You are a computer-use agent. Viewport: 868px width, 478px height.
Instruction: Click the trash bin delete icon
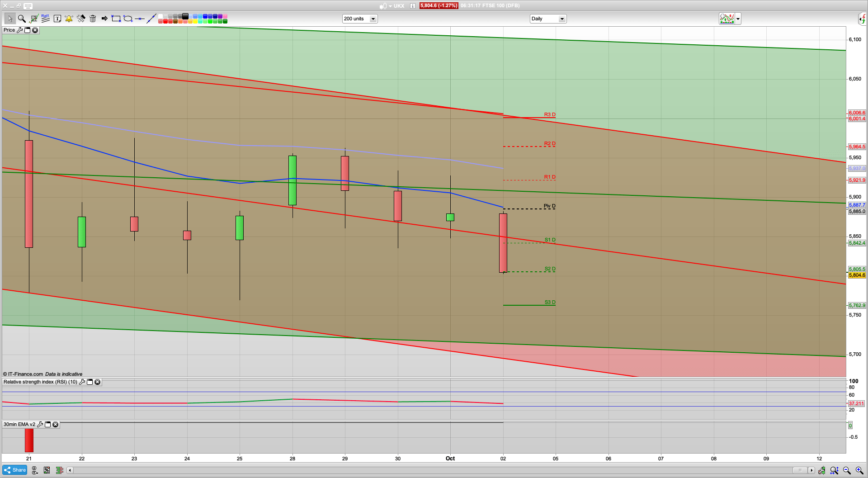coord(93,19)
